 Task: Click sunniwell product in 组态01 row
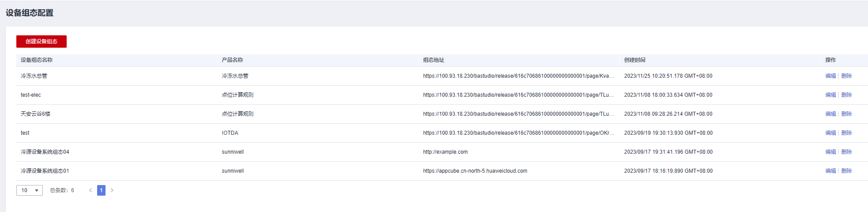click(233, 171)
